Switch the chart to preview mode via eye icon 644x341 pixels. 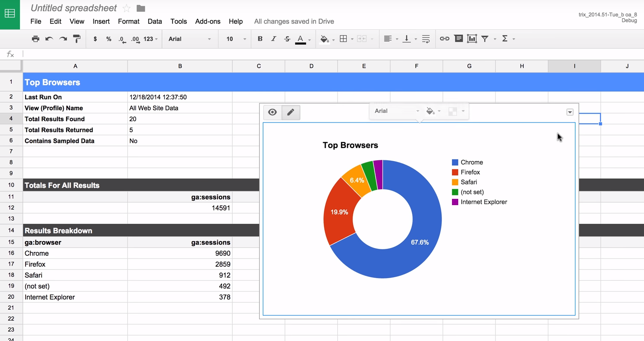[x=272, y=112]
